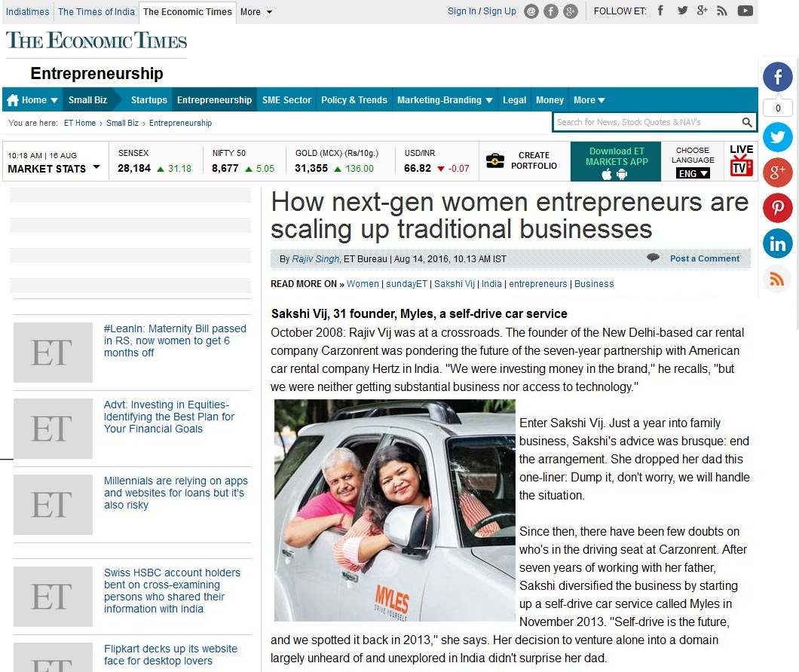This screenshot has height=672, width=799.
Task: Open the Money nav item
Action: pyautogui.click(x=550, y=100)
